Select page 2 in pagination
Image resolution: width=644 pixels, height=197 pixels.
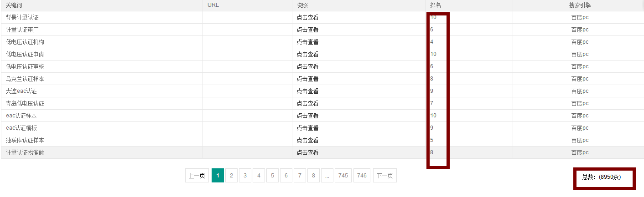pyautogui.click(x=231, y=176)
